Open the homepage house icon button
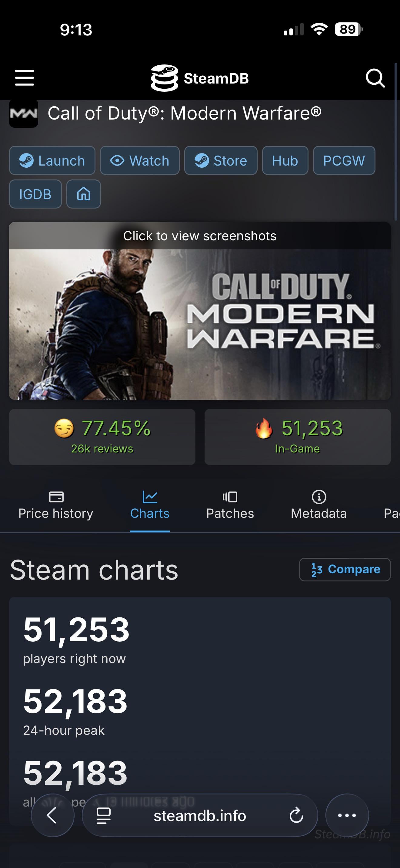The width and height of the screenshot is (400, 868). point(84,194)
